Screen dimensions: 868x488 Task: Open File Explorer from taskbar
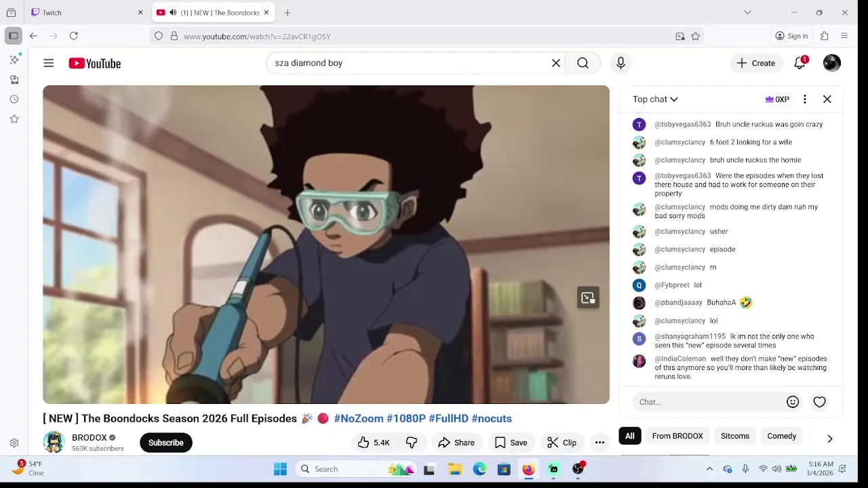pos(455,469)
